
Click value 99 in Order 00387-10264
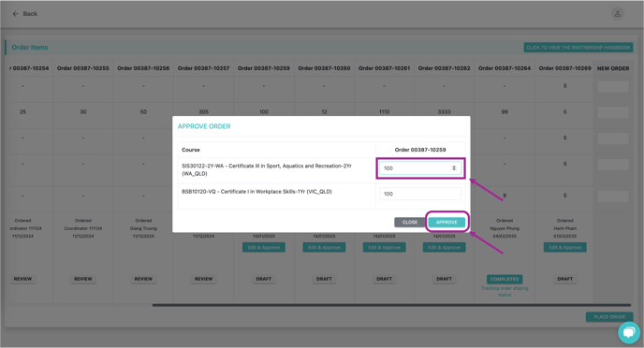click(505, 111)
